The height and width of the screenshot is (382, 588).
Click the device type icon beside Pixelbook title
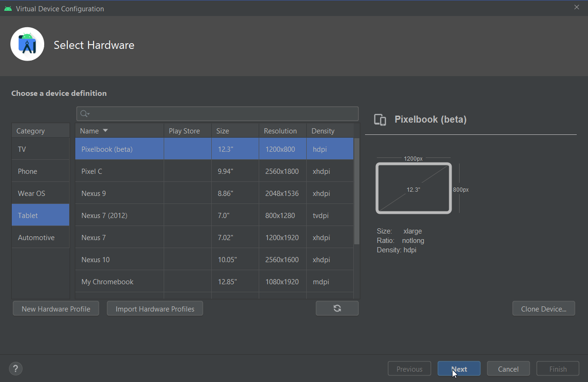[380, 120]
